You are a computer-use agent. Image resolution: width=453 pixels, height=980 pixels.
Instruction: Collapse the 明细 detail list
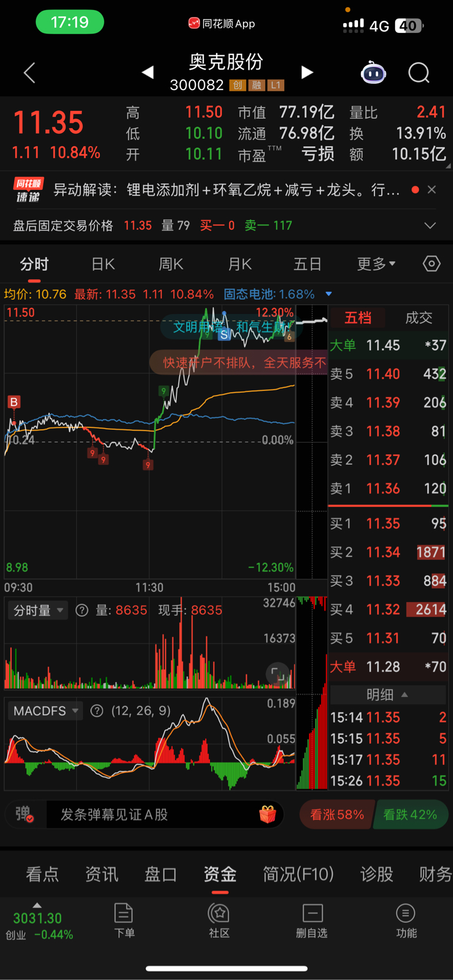[x=387, y=695]
